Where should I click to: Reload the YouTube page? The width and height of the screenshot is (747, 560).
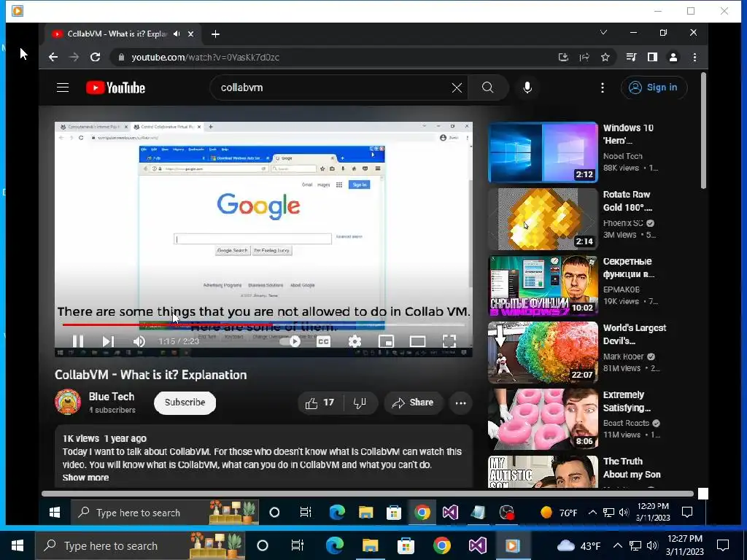(x=96, y=57)
